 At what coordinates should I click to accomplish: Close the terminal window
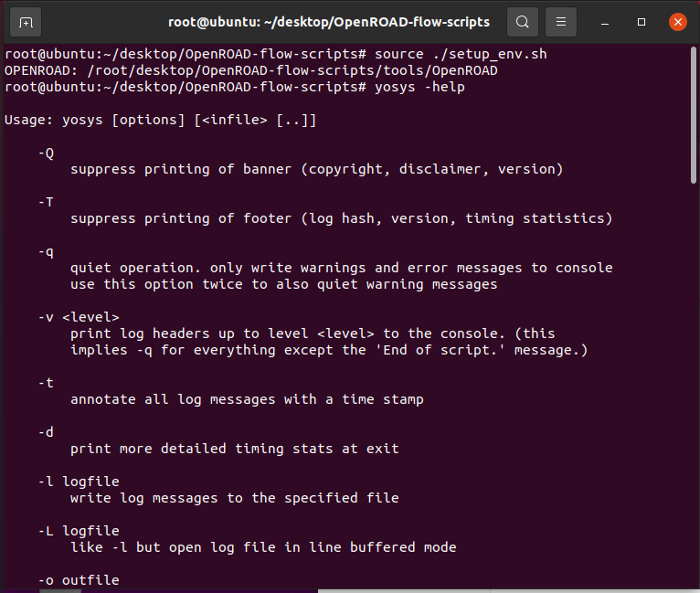(677, 21)
